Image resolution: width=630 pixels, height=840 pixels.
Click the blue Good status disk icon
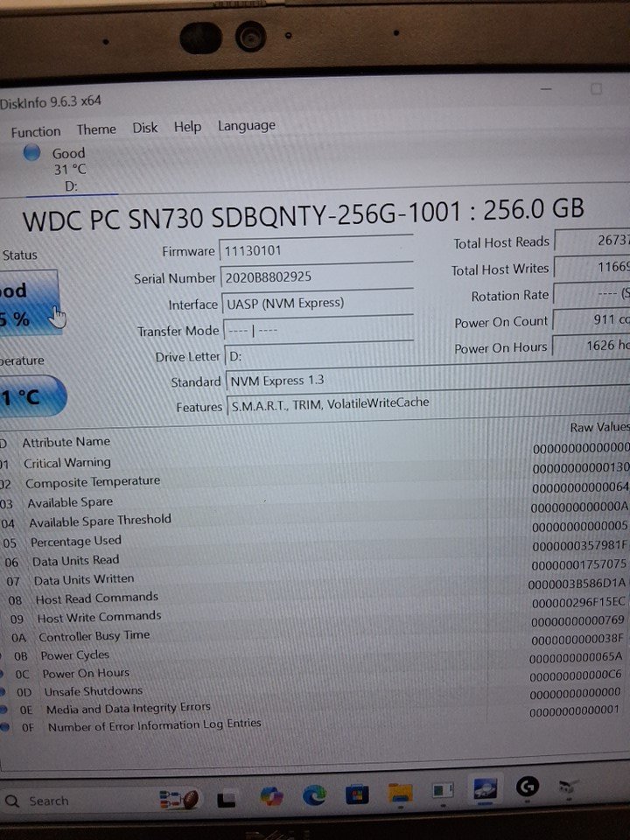pyautogui.click(x=32, y=153)
